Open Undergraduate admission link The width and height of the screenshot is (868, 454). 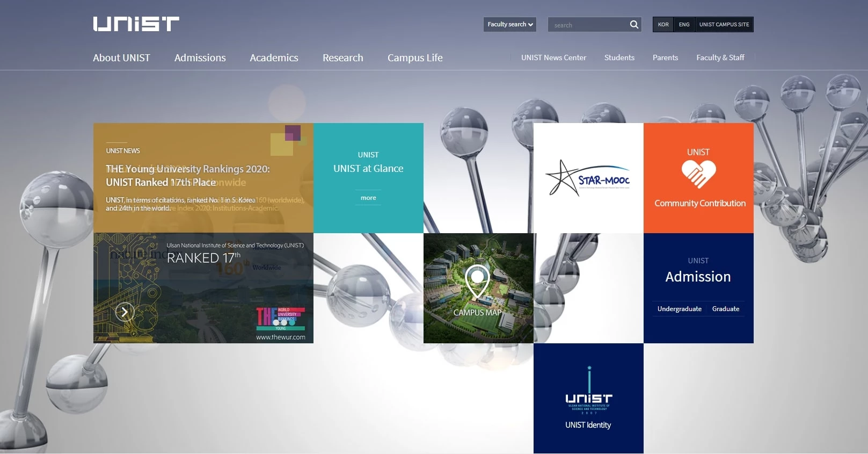click(680, 309)
